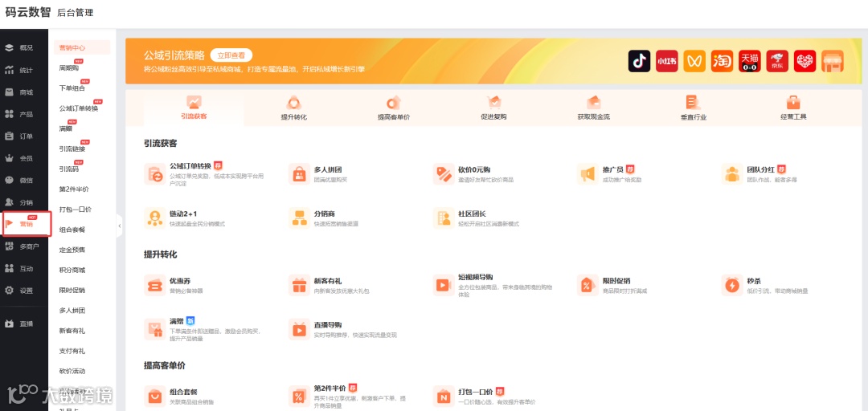This screenshot has width=868, height=411.
Task: Click the orange storefront icon in banner
Action: click(x=833, y=61)
